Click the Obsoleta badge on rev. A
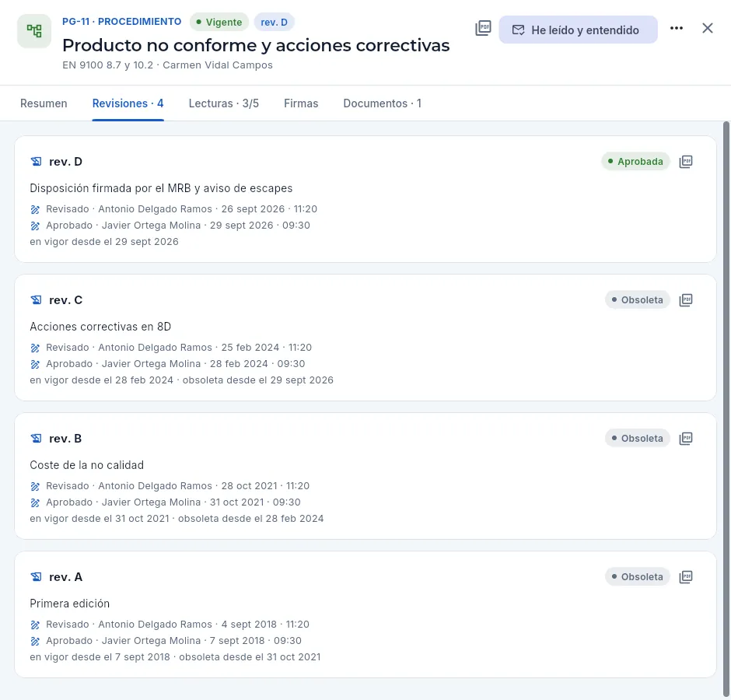Viewport: 731px width, 700px height. pyautogui.click(x=638, y=577)
